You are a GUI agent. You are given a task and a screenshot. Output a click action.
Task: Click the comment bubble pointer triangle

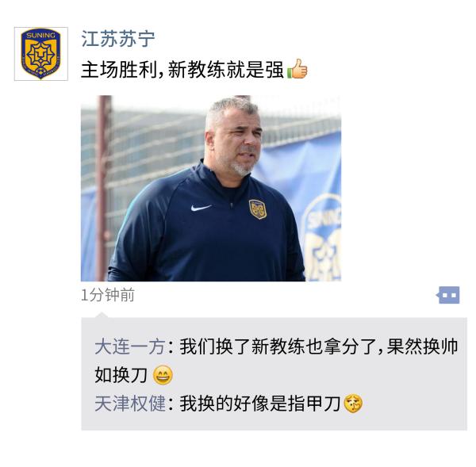pyautogui.click(x=102, y=315)
